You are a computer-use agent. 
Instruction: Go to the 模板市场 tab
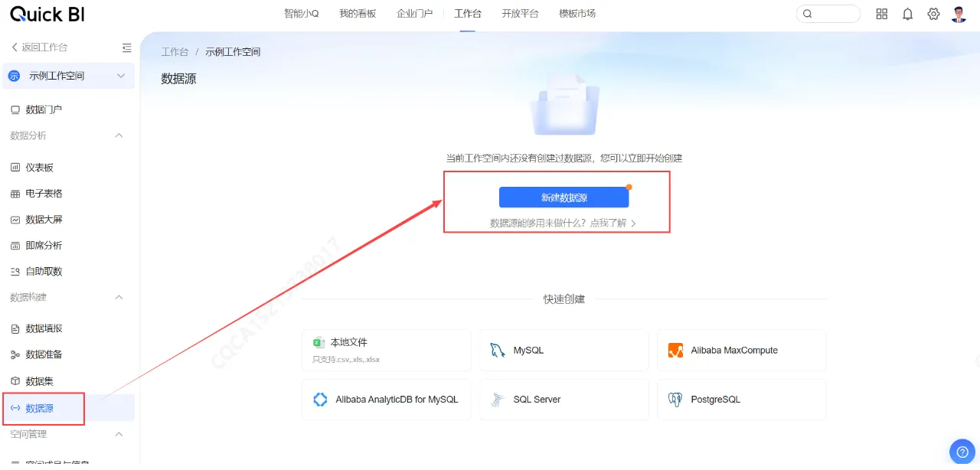pyautogui.click(x=577, y=14)
